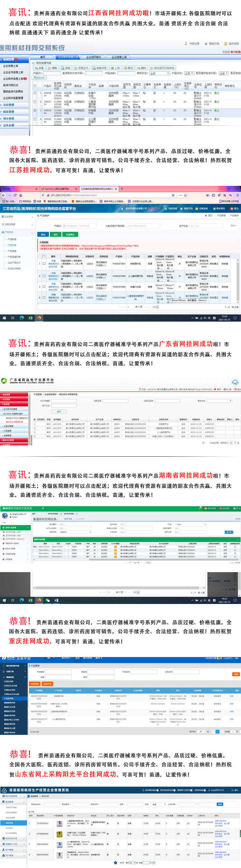Open 审核状态 dropdown in 耗材信息列表 filters
Image resolution: width=241 pixels, height=868 pixels.
pyautogui.click(x=160, y=73)
